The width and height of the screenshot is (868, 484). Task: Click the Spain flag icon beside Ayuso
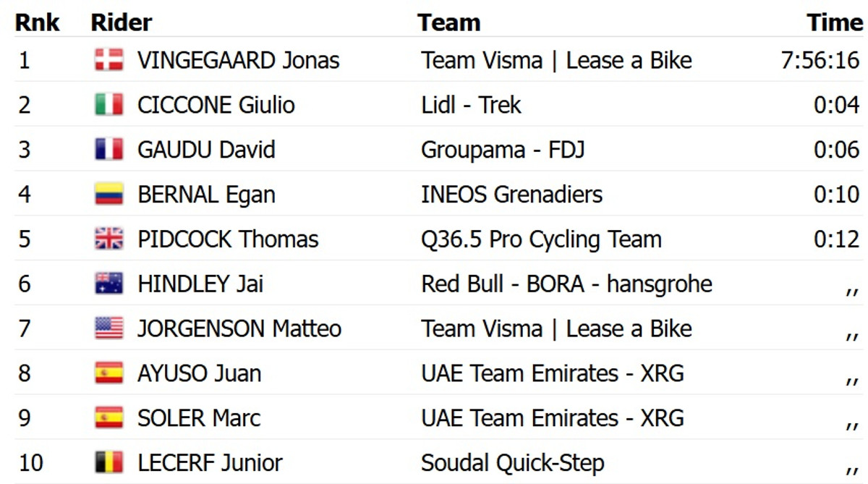(x=109, y=373)
